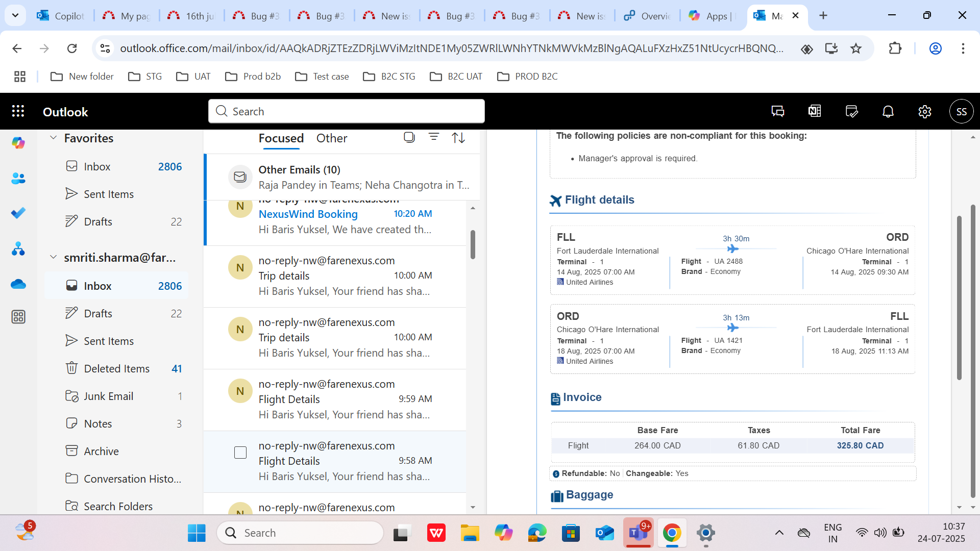Install app icon in address bar
Viewport: 980px width, 551px height.
point(831,48)
